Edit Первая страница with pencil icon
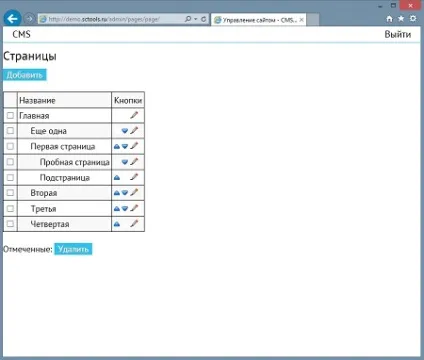Image resolution: width=424 pixels, height=360 pixels. [x=134, y=146]
